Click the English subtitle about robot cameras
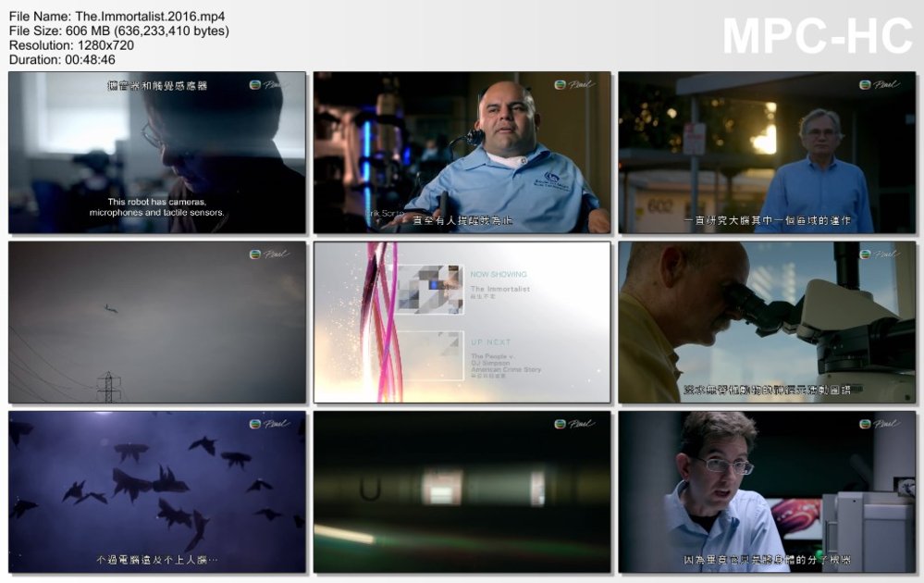The image size is (924, 583). click(x=156, y=207)
